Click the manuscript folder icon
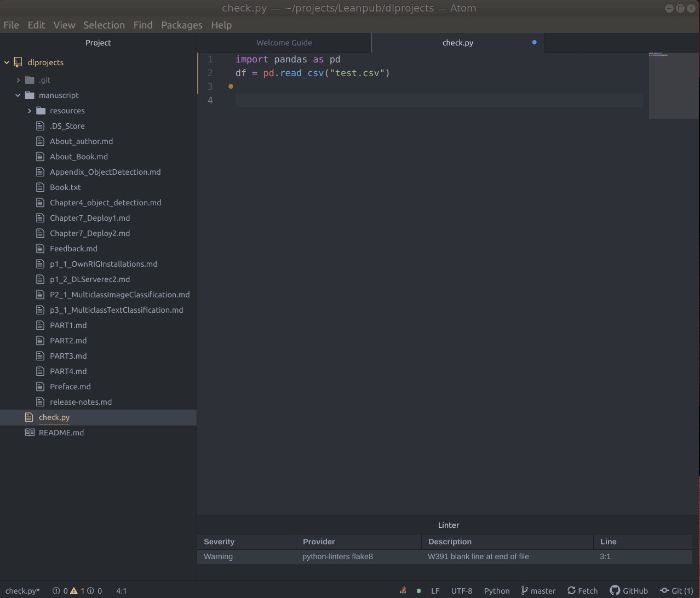Image resolution: width=700 pixels, height=598 pixels. click(30, 95)
